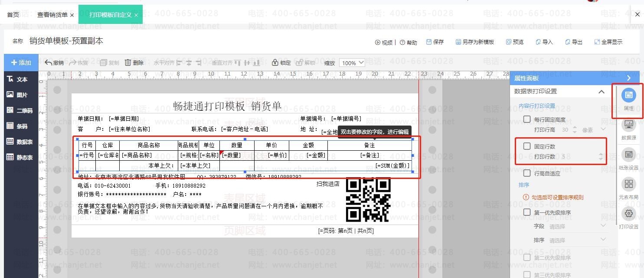Open the 视频 video link
This screenshot has width=644, height=278.
click(384, 43)
